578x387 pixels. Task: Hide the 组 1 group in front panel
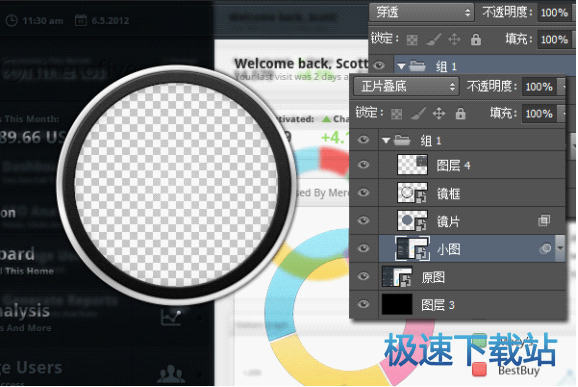(363, 140)
